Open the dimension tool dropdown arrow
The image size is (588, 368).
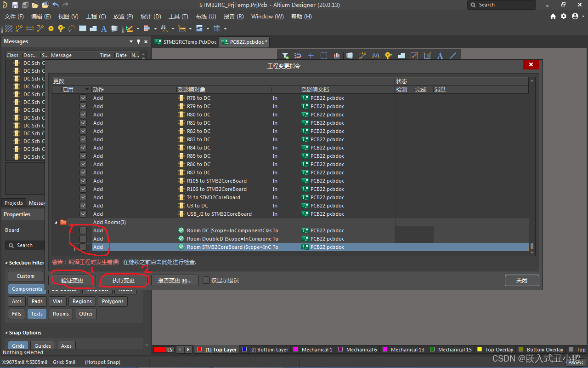click(x=190, y=29)
